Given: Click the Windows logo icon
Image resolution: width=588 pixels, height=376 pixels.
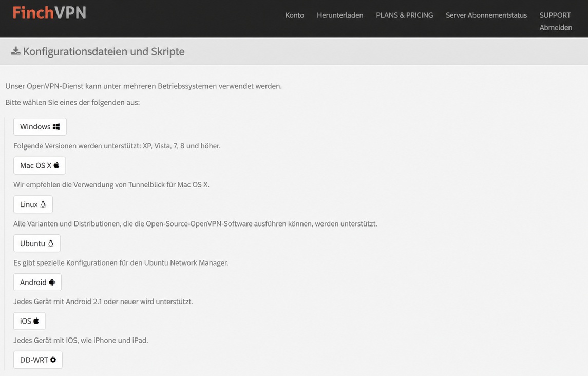Looking at the screenshot, I should tap(56, 127).
